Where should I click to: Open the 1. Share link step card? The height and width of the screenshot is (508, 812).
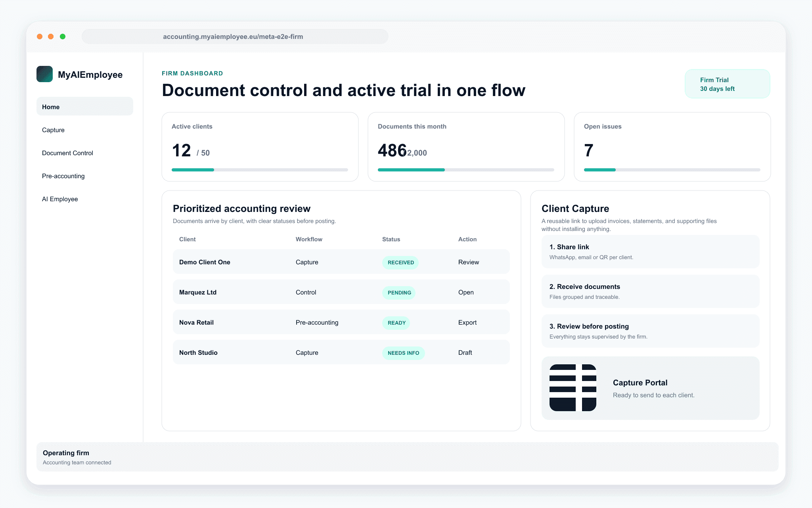pyautogui.click(x=650, y=252)
